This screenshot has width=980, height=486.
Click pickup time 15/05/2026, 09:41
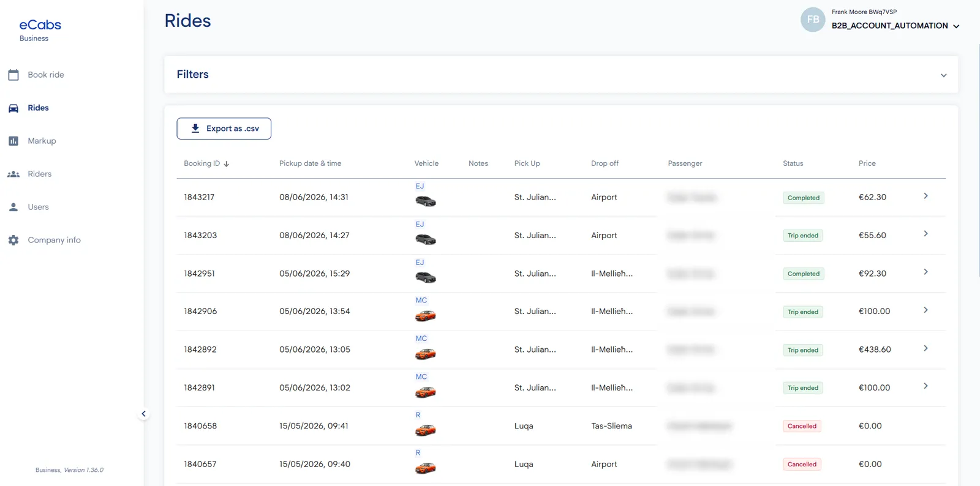pyautogui.click(x=314, y=426)
